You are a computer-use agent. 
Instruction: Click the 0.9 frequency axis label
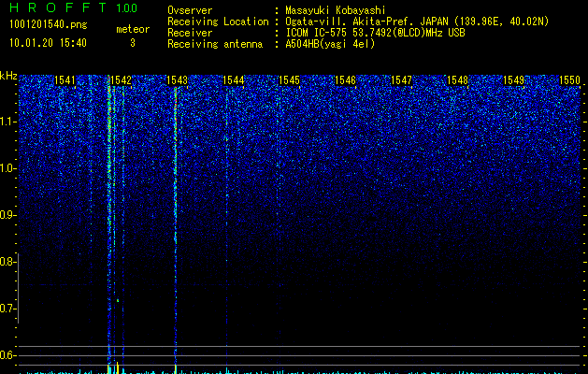coord(7,215)
